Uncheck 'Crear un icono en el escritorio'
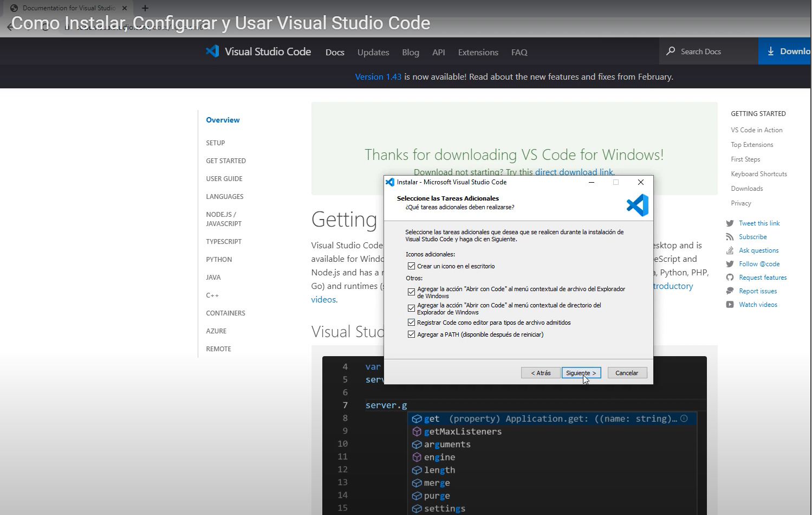The width and height of the screenshot is (812, 515). coord(412,266)
